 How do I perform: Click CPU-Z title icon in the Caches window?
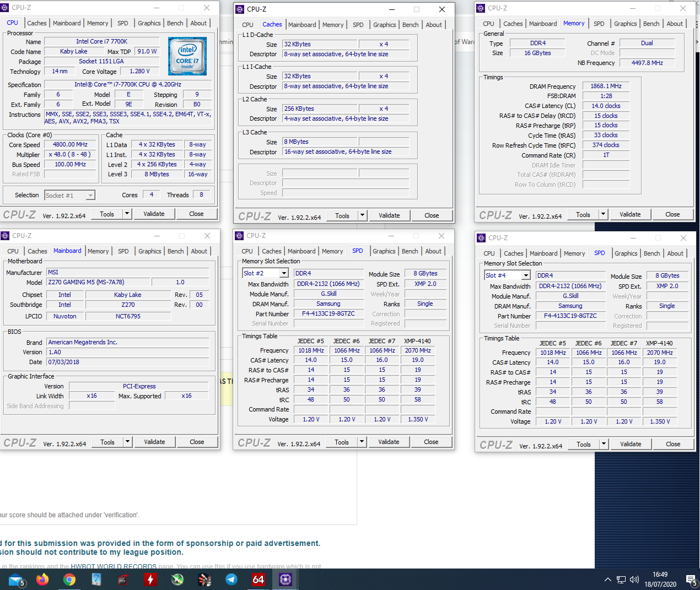click(240, 9)
